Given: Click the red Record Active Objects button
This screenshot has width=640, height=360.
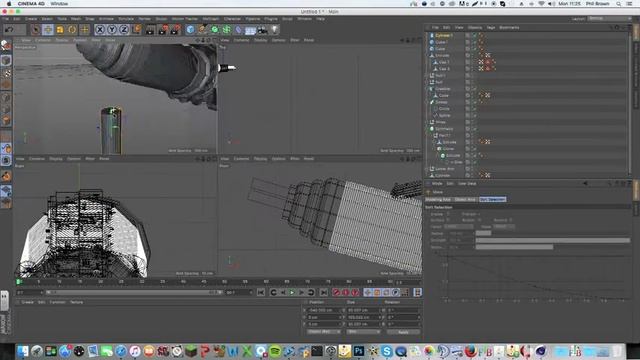Looking at the screenshot, I should tap(336, 292).
